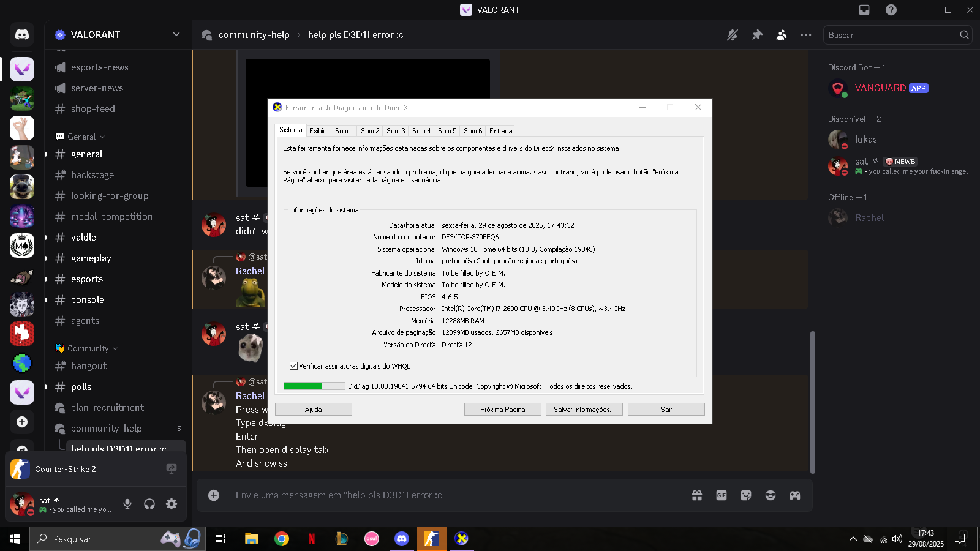
Task: Toggle the WHQL digital signatures checkbox
Action: click(294, 366)
